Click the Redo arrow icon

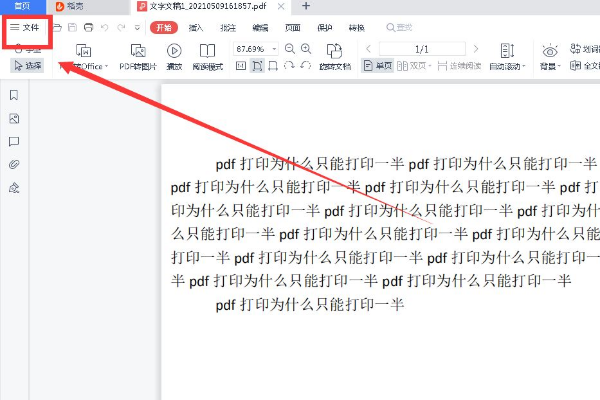pyautogui.click(x=121, y=28)
